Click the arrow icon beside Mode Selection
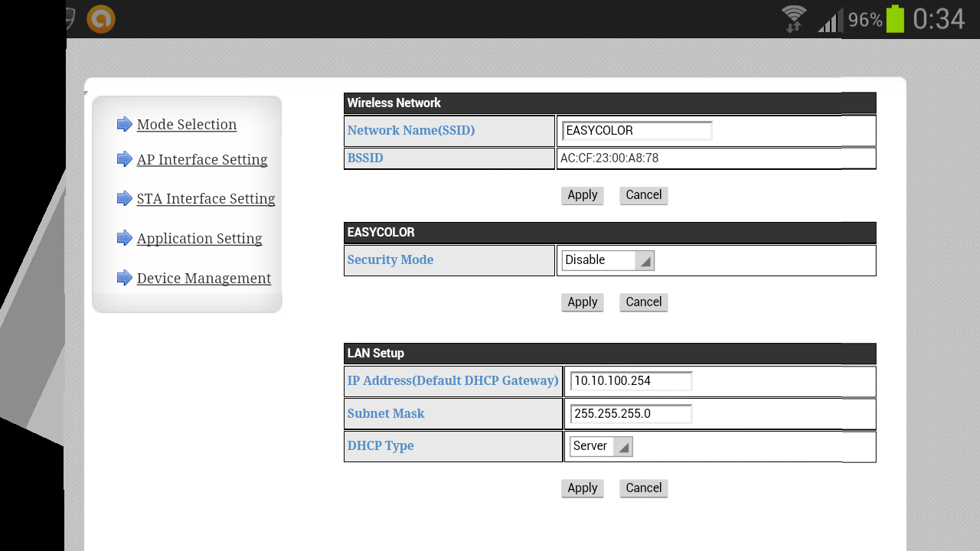Image resolution: width=980 pixels, height=551 pixels. (x=125, y=124)
